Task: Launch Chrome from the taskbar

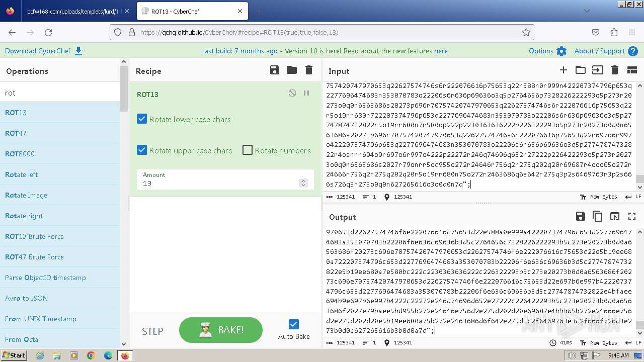Action: pyautogui.click(x=91, y=355)
